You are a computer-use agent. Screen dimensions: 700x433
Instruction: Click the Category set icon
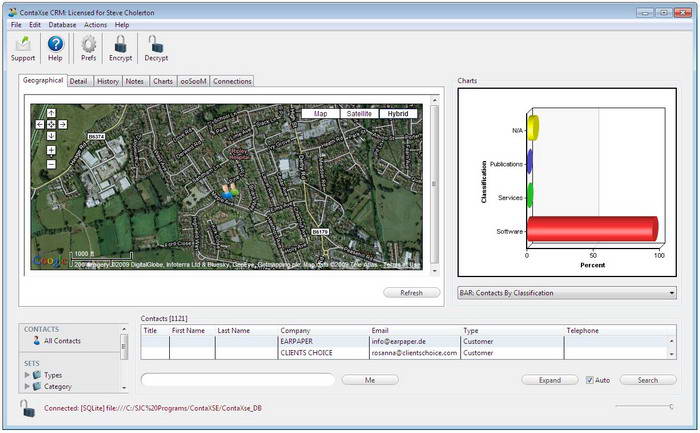tap(37, 386)
